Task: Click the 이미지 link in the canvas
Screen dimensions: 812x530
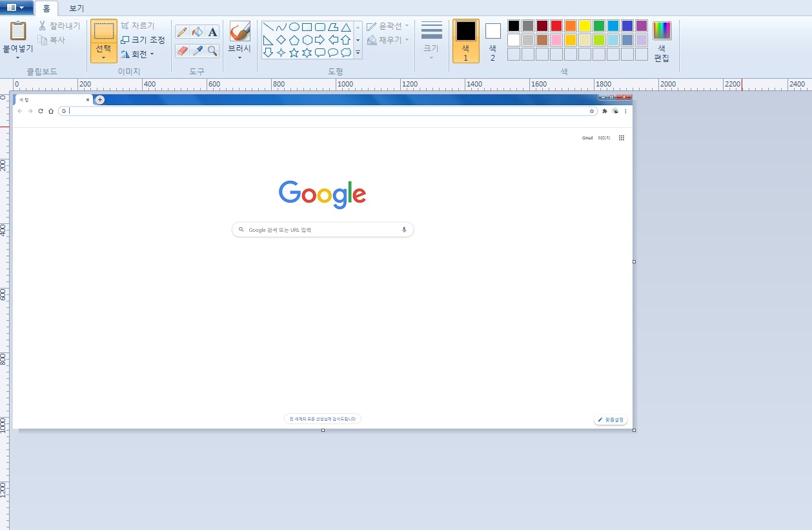Action: point(604,138)
